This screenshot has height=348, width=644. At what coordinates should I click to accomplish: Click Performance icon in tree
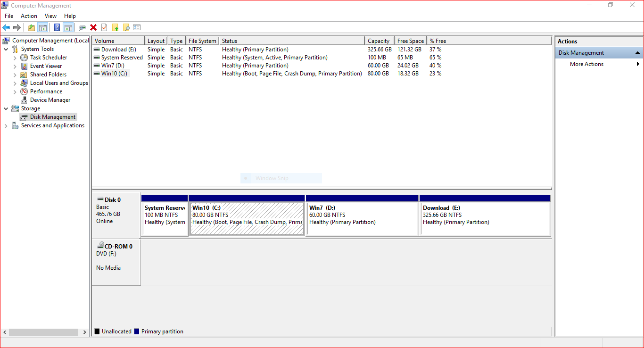click(x=24, y=91)
